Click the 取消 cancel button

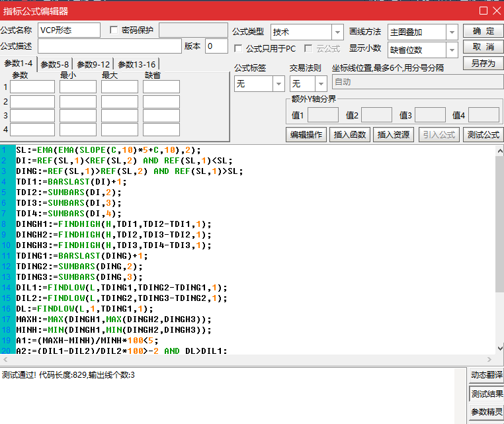[483, 47]
